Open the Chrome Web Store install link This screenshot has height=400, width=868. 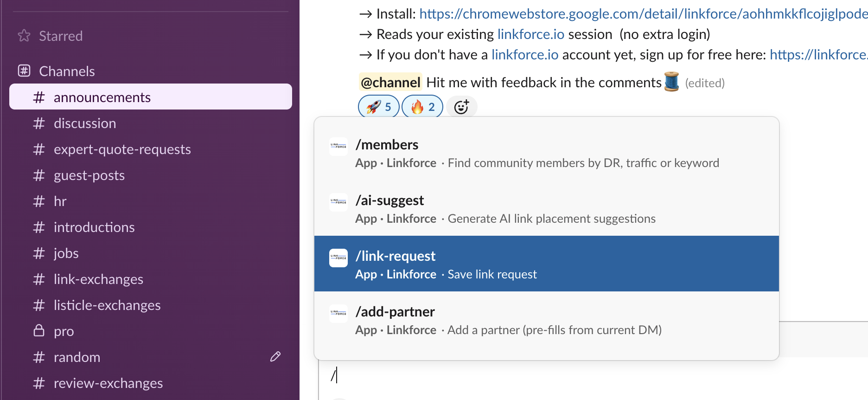click(644, 14)
